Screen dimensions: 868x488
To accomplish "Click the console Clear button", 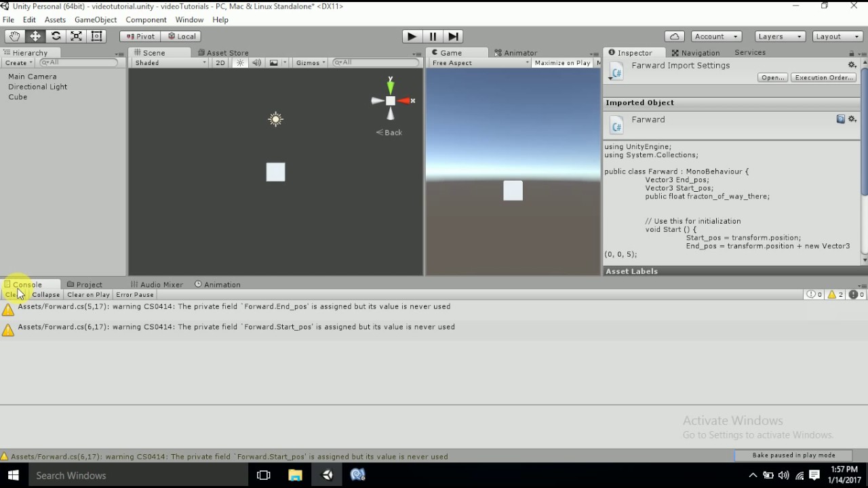I will (14, 295).
